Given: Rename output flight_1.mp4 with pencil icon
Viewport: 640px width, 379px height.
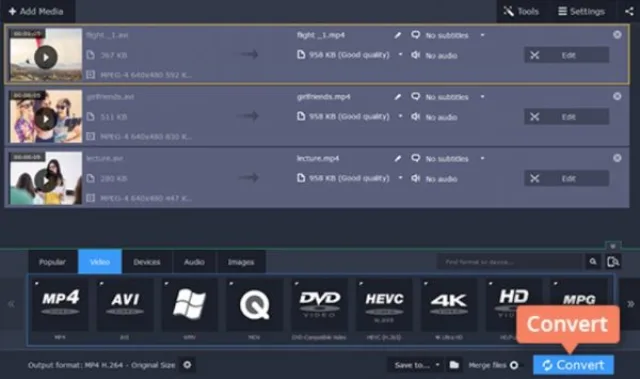Looking at the screenshot, I should click(x=398, y=35).
